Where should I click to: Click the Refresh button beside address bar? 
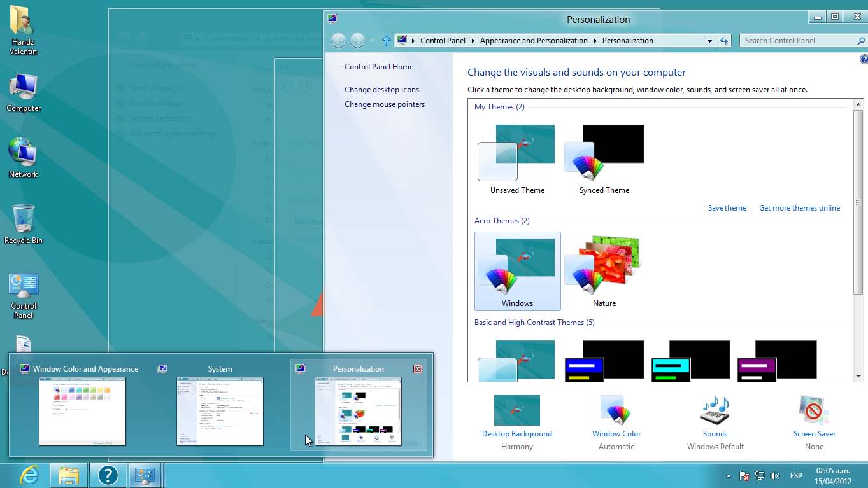point(723,41)
